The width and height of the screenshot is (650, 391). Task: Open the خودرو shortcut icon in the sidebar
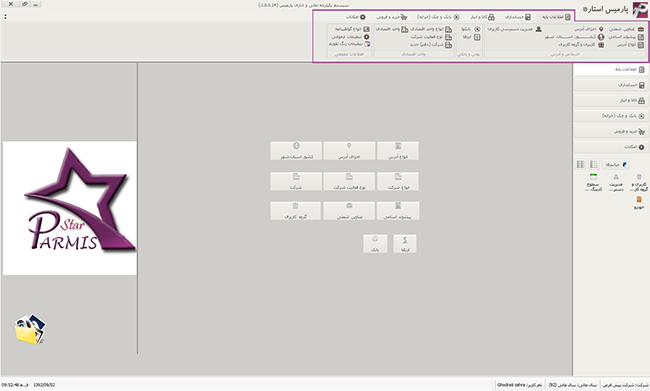(639, 202)
